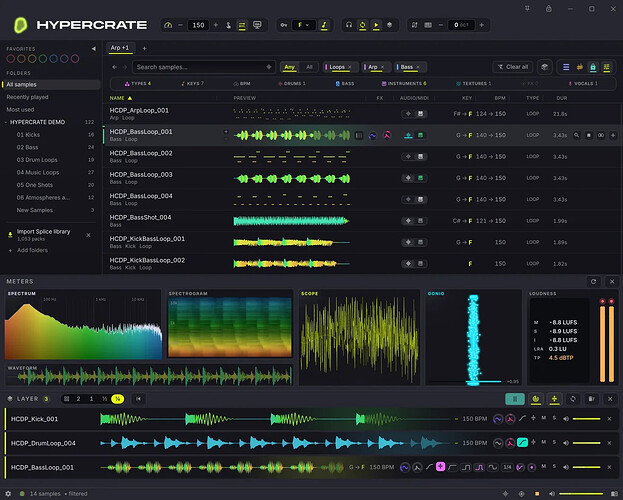Close the Meters panel
The height and width of the screenshot is (500, 623).
pyautogui.click(x=612, y=282)
